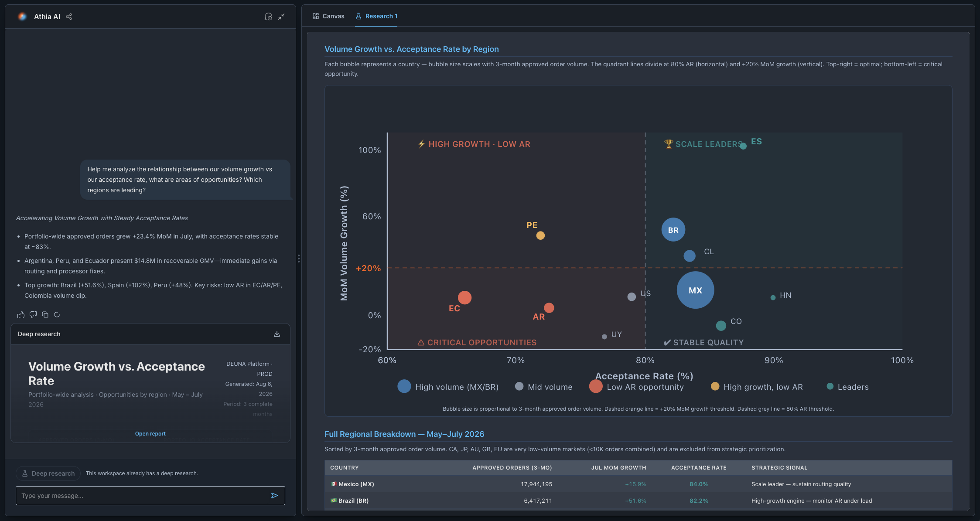Focus the Type your message input field
980x521 pixels.
[x=144, y=496]
